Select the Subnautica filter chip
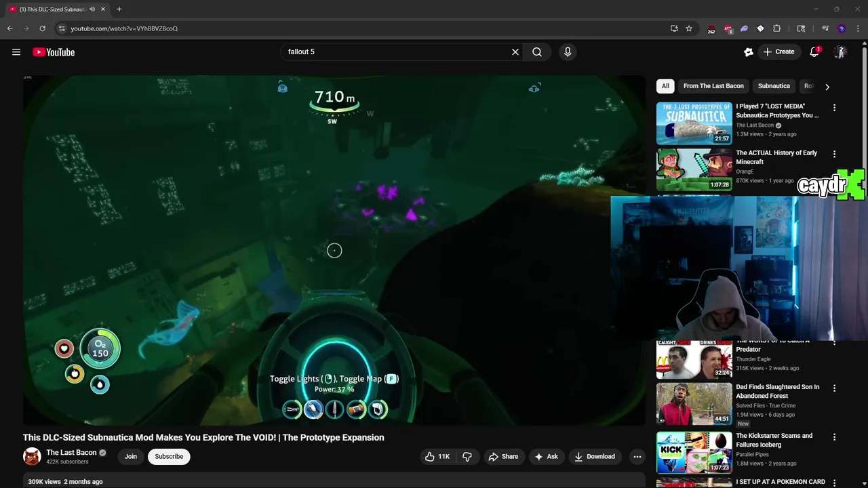The height and width of the screenshot is (488, 868). 774,86
